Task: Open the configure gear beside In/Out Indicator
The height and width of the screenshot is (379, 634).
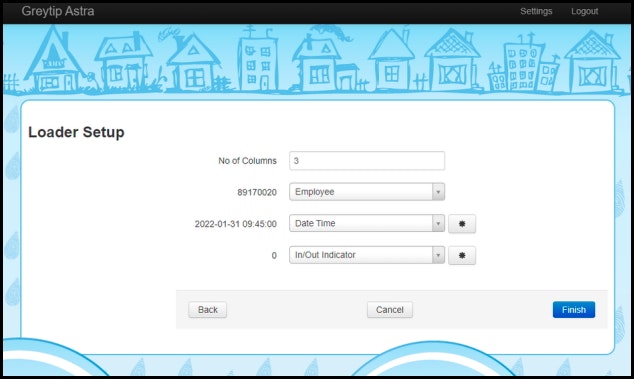Action: click(462, 255)
